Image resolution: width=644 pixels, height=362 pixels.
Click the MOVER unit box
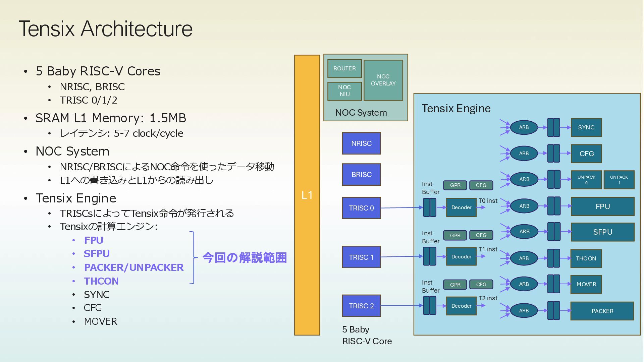[586, 284]
